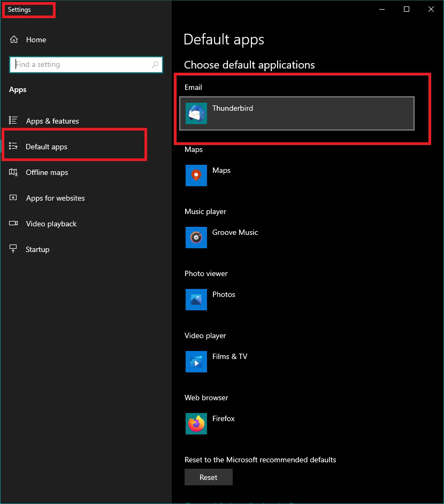Screen dimensions: 444x504
Task: Select Default apps in sidebar
Action: tap(47, 147)
